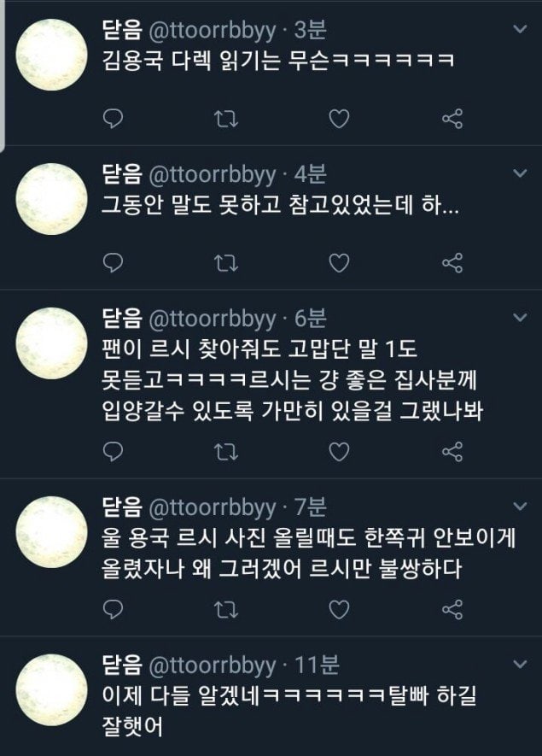Open the @ttoorrbbyy handle on 3분 tweet
This screenshot has width=542, height=756.
coord(213,32)
